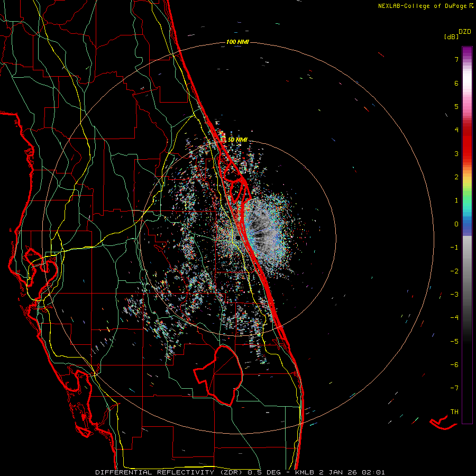Select the 100 NMI range ring label
This screenshot has width=476, height=476.
237,42
